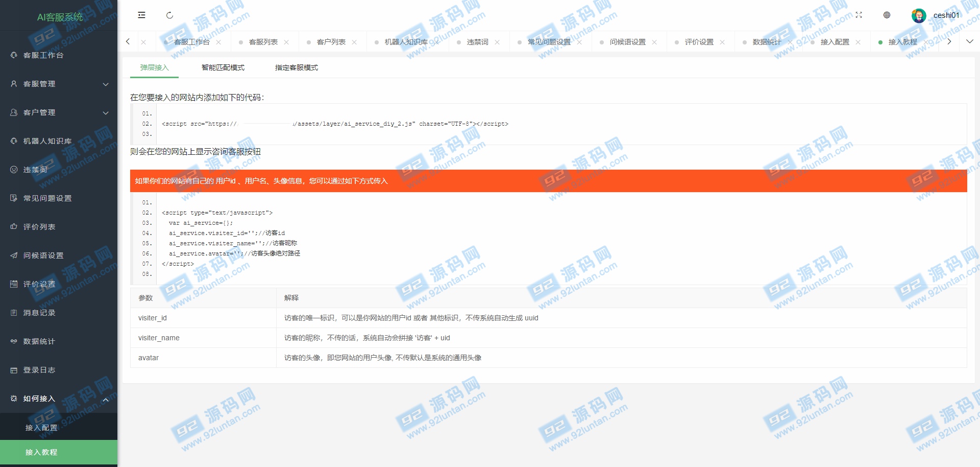980x467 pixels.
Task: Click the 问候语设置 paper plane icon
Action: [x=14, y=255]
